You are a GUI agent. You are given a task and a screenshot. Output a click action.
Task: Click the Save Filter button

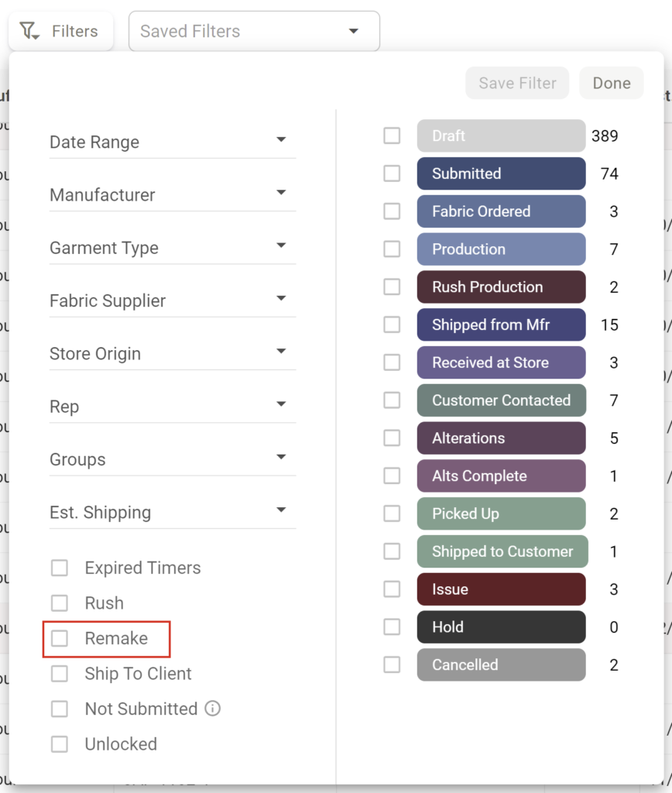[517, 83]
